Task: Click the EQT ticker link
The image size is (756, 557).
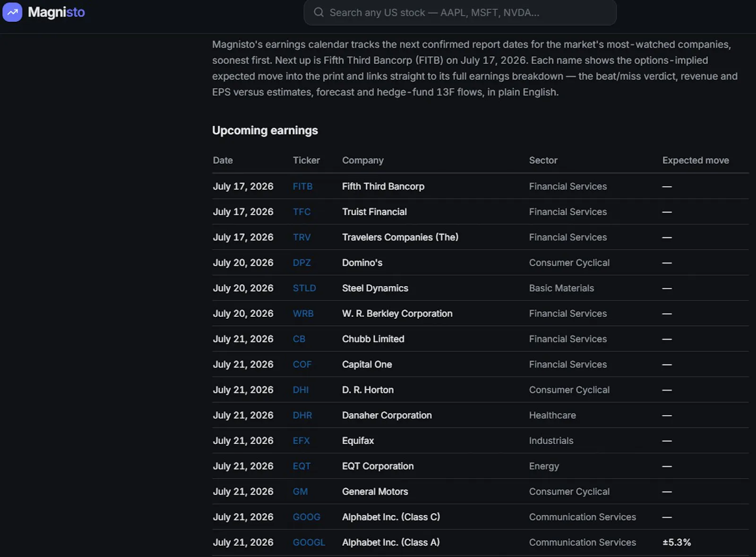Action: pyautogui.click(x=301, y=466)
